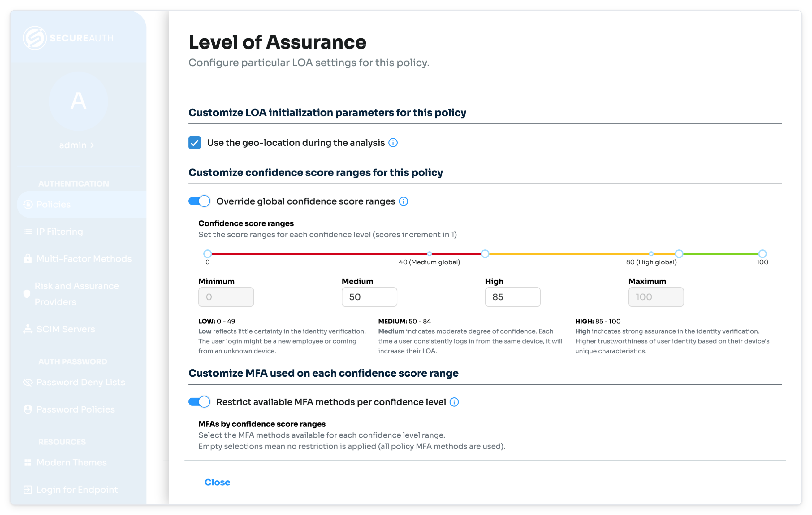
Task: Open info icon beside Restrict available MFA methods
Action: point(454,402)
